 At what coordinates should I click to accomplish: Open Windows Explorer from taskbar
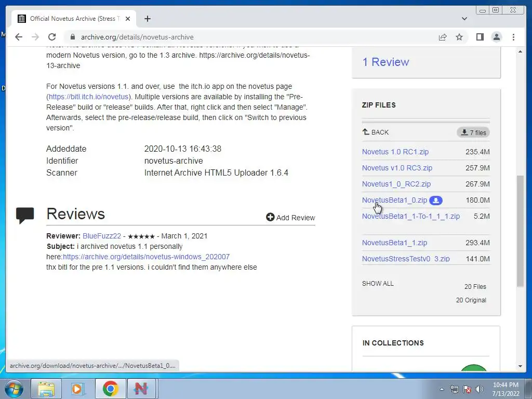pyautogui.click(x=46, y=389)
